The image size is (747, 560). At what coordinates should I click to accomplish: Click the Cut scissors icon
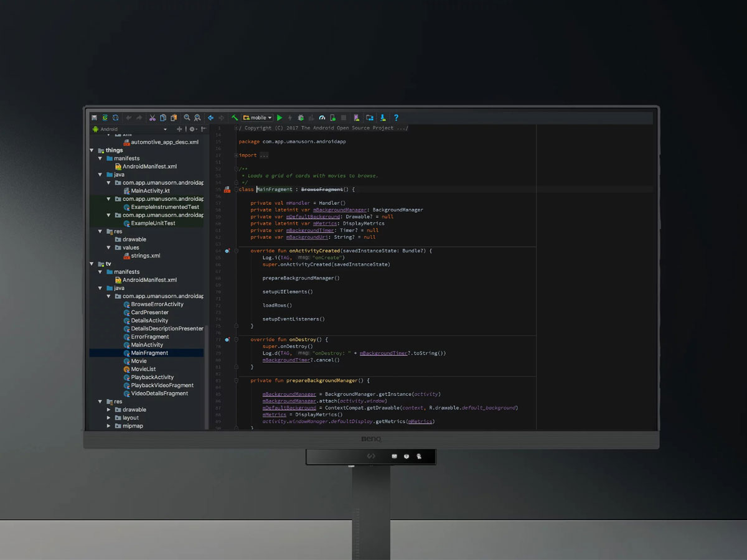[152, 118]
